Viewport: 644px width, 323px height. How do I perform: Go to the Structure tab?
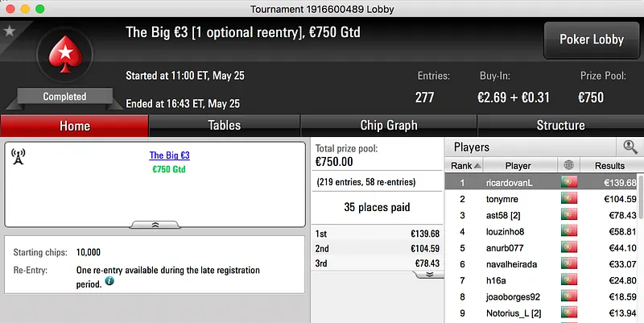coord(560,126)
